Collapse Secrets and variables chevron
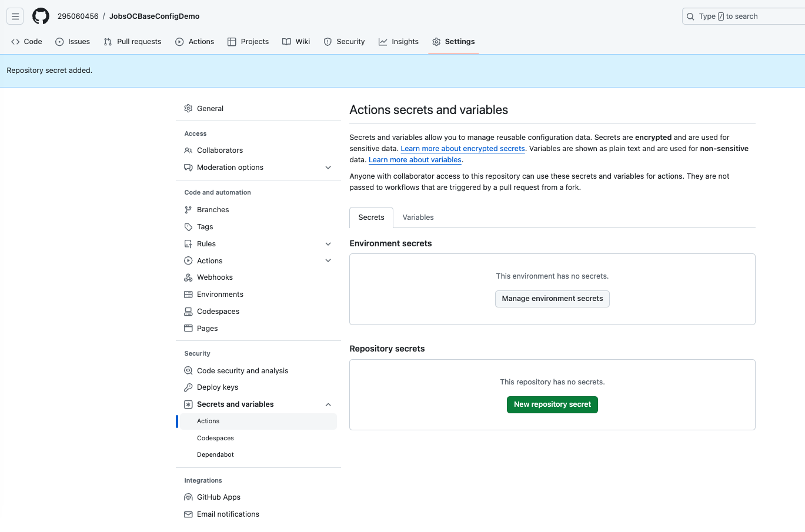 click(x=328, y=404)
